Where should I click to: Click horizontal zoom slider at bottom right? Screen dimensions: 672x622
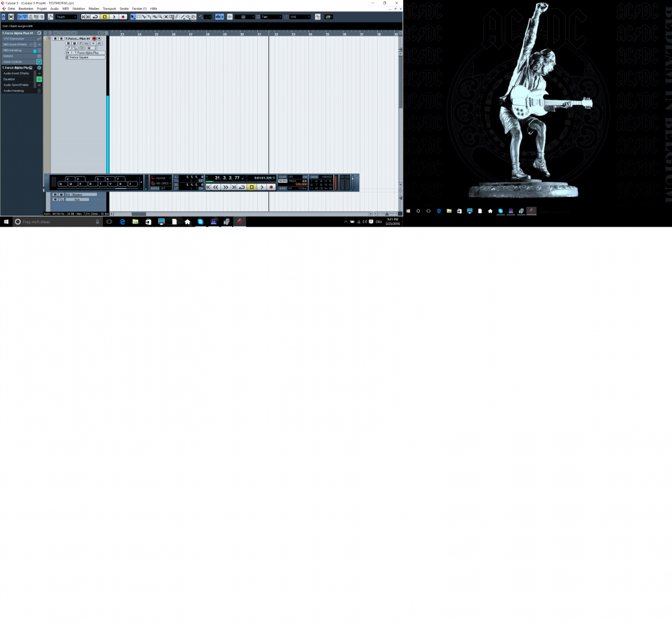387,213
